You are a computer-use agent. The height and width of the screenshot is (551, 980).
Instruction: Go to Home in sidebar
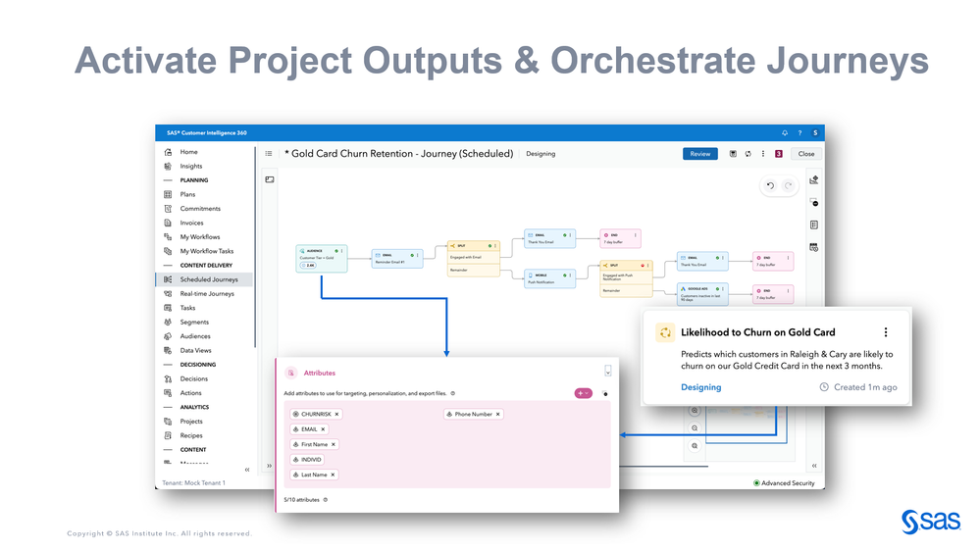pyautogui.click(x=188, y=152)
